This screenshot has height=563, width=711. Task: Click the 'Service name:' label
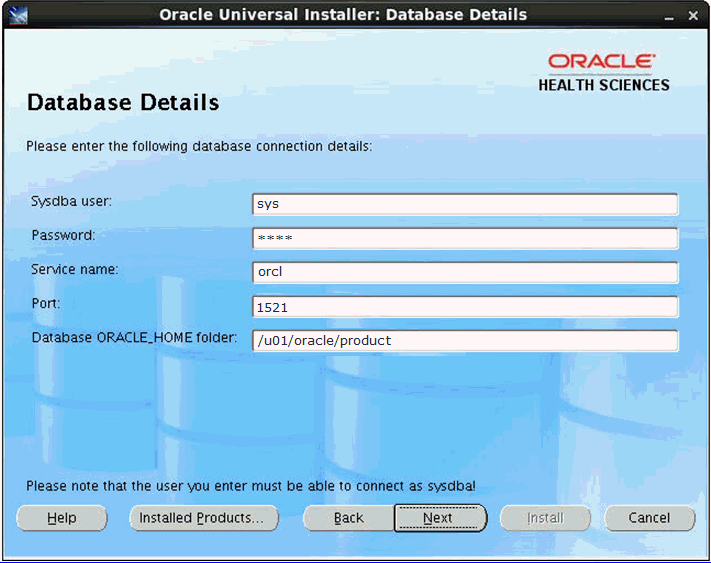point(74,269)
